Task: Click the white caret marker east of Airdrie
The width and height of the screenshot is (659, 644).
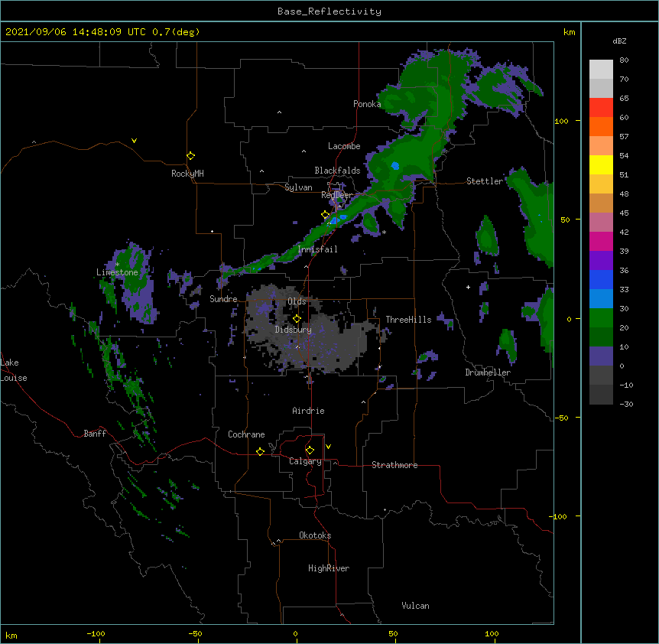Action: point(364,402)
